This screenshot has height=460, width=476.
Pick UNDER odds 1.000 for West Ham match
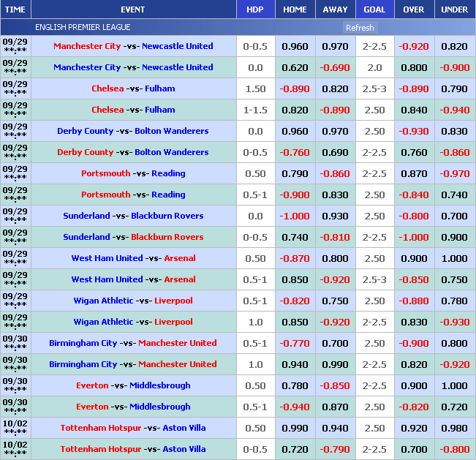pyautogui.click(x=454, y=258)
